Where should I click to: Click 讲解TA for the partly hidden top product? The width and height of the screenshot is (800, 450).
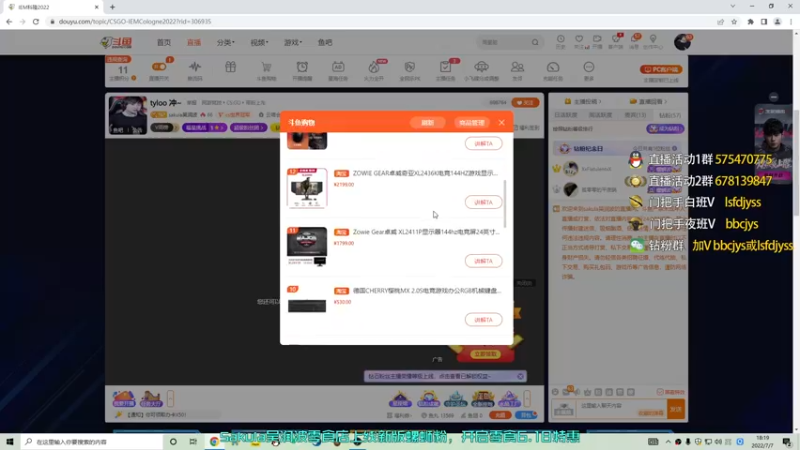[483, 143]
